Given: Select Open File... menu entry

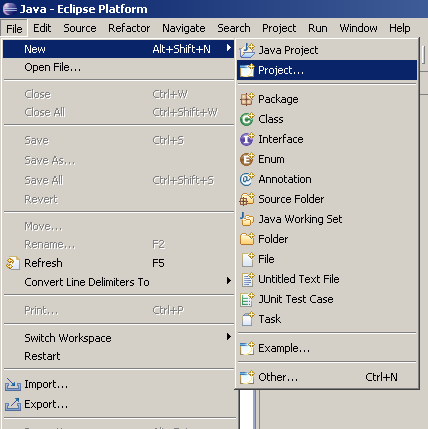Looking at the screenshot, I should tap(119, 67).
